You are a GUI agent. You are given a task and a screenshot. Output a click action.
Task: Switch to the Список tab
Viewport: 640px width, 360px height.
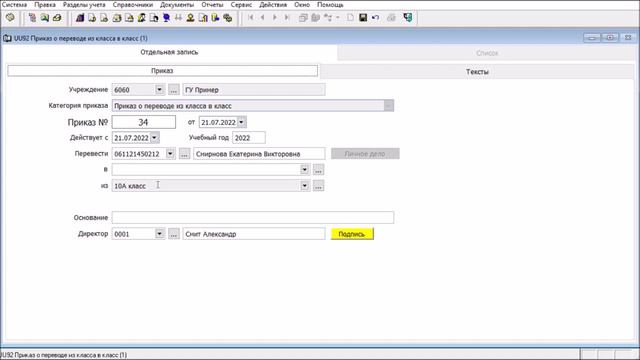coord(487,53)
